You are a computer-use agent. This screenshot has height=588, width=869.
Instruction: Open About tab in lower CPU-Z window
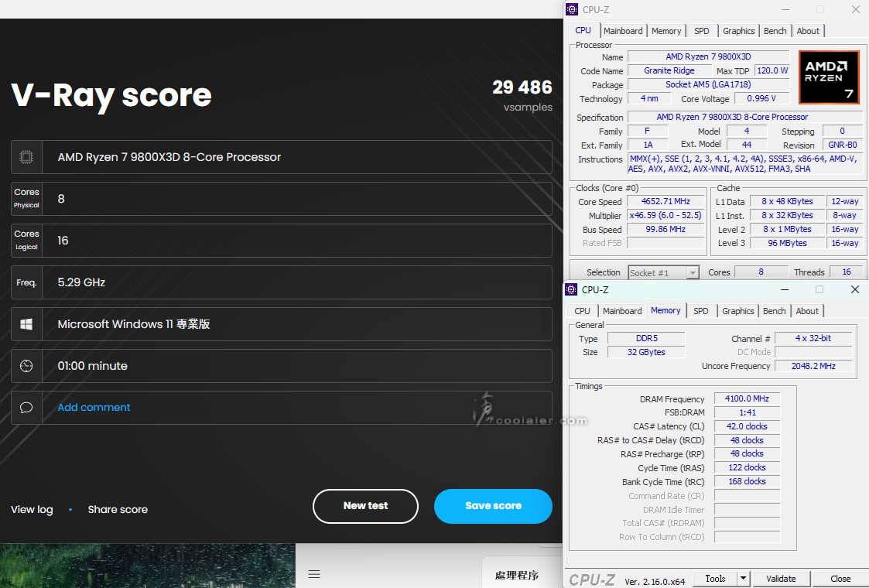point(808,311)
